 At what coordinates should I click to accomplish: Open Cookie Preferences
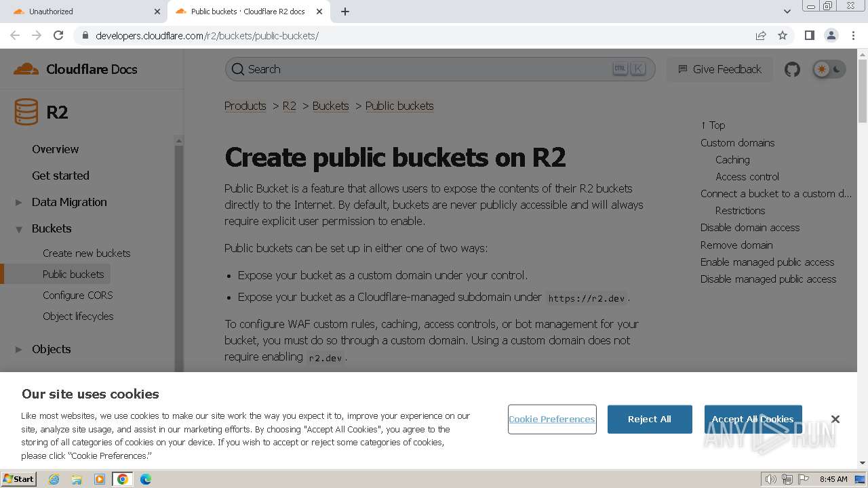tap(552, 419)
